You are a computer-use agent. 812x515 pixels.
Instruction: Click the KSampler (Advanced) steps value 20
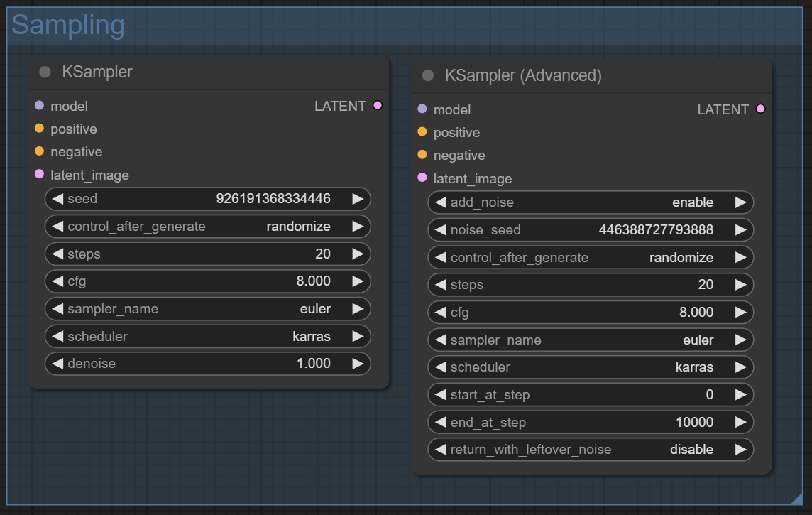[706, 285]
